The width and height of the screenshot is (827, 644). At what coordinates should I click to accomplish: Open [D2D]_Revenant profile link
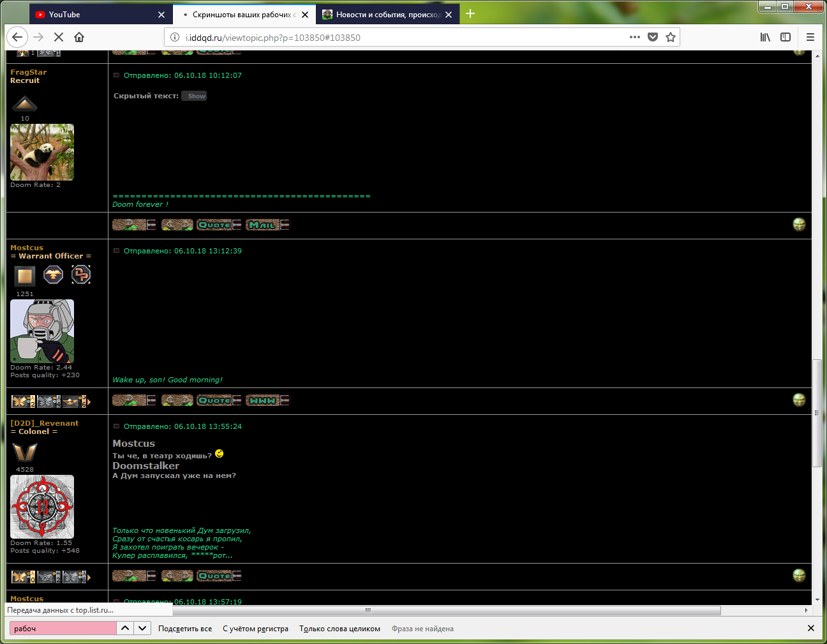(44, 423)
